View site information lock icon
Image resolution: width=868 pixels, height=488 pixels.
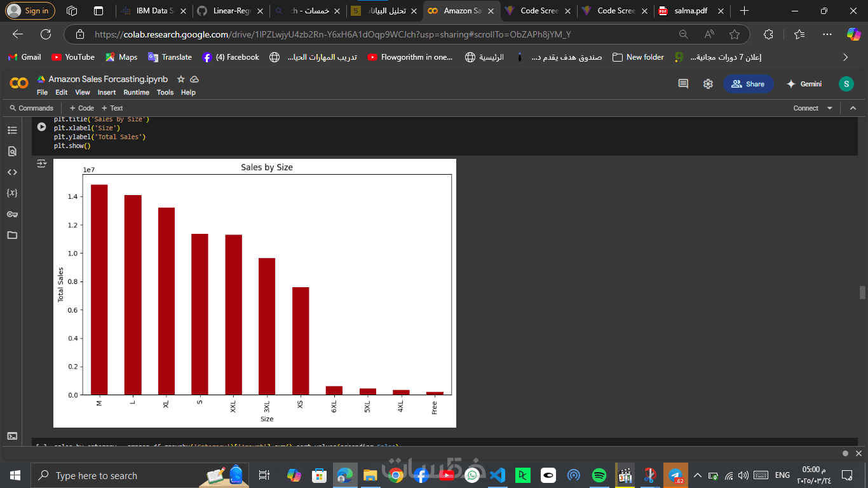(x=79, y=34)
